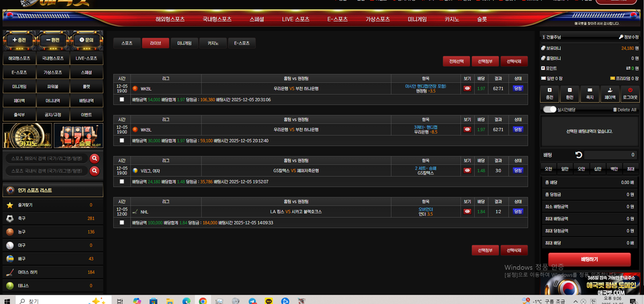Click the refresh icon beside the 배팅 amount

point(578,155)
